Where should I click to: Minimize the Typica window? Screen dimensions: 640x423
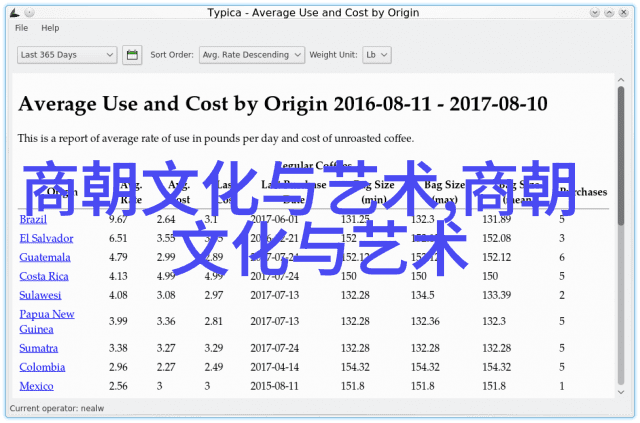point(595,13)
